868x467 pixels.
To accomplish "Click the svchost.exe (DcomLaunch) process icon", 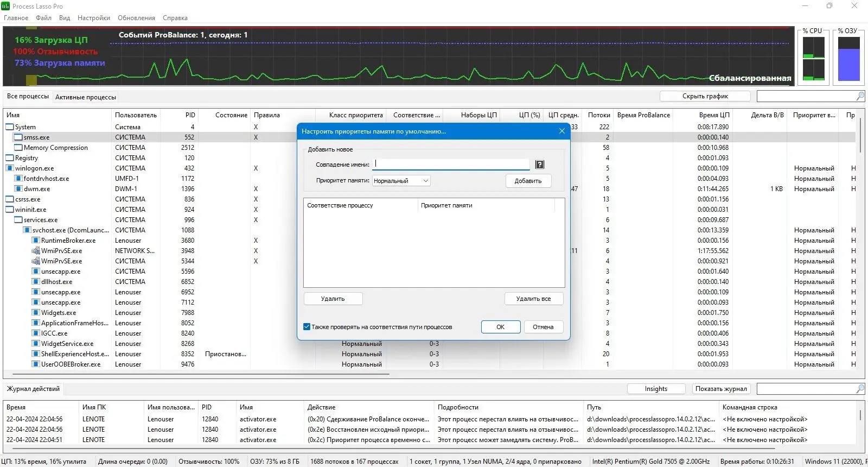I will (x=27, y=230).
